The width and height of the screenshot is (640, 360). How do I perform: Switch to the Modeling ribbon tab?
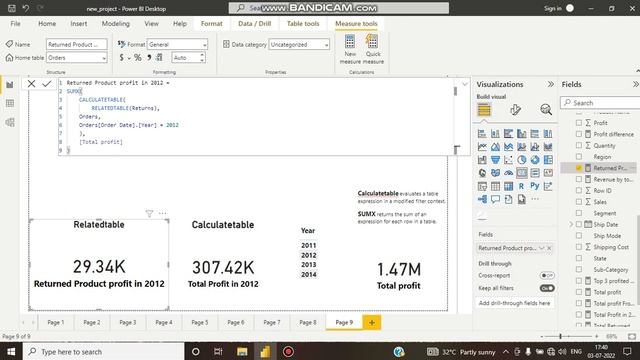pos(116,24)
